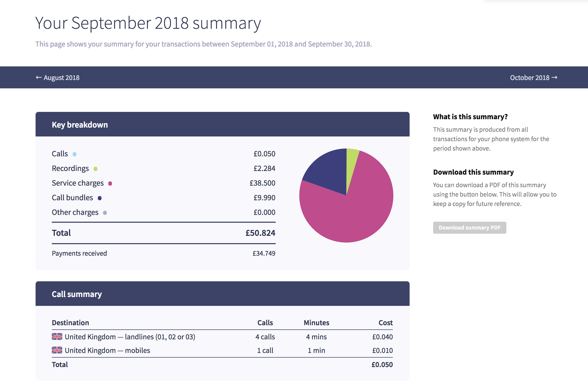588x389 pixels.
Task: Click the Minutes column header
Action: coord(316,323)
